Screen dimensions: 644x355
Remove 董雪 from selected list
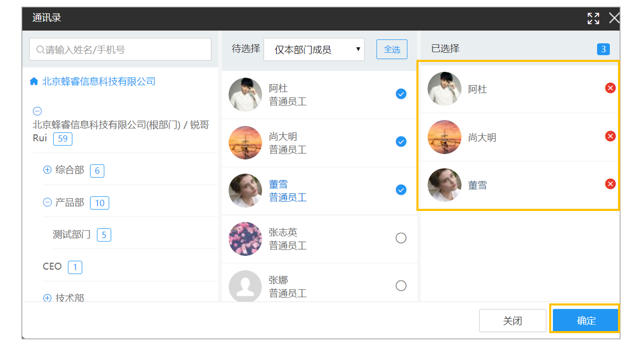[610, 184]
